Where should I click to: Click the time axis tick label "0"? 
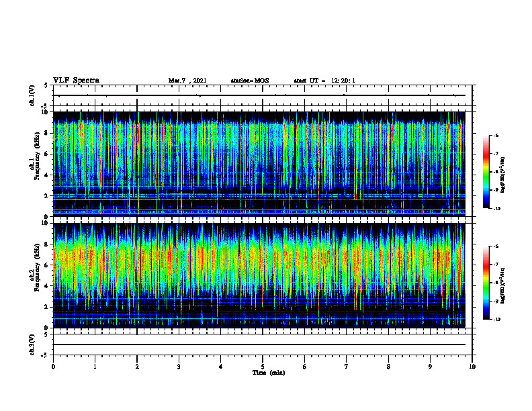click(x=53, y=367)
